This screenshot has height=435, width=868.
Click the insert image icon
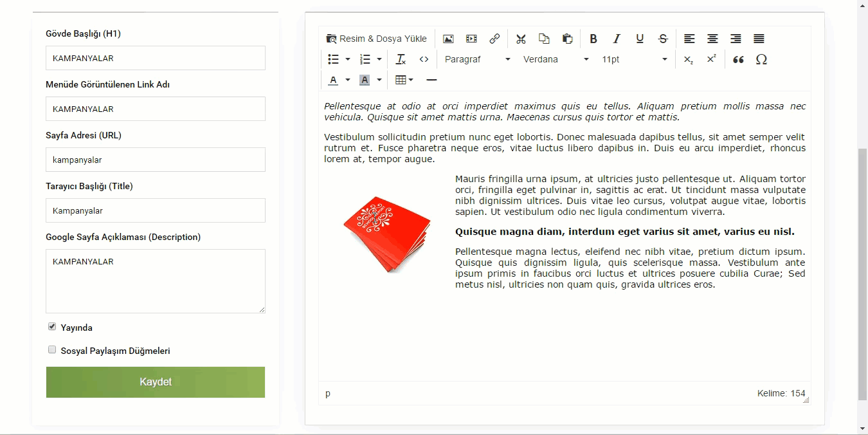pos(448,39)
